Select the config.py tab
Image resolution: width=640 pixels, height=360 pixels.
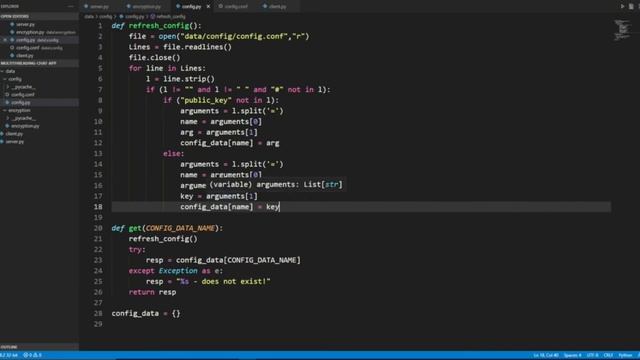pyautogui.click(x=191, y=7)
